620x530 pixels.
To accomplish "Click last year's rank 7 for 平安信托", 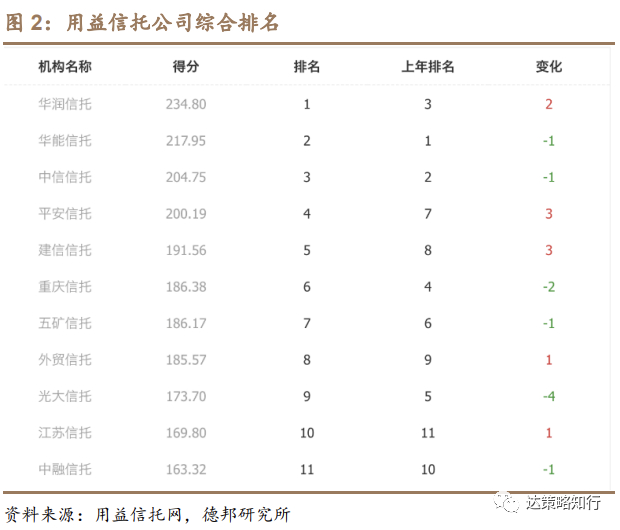I will [x=428, y=214].
